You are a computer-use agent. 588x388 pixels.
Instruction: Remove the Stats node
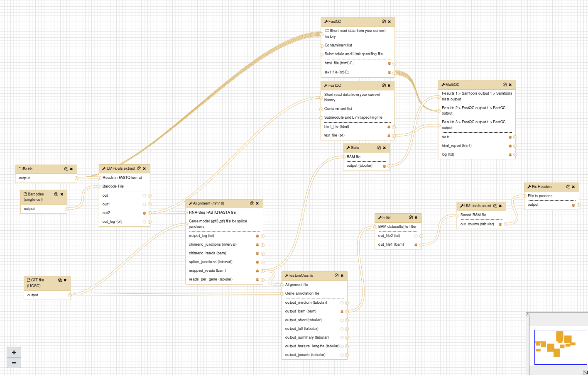385,148
